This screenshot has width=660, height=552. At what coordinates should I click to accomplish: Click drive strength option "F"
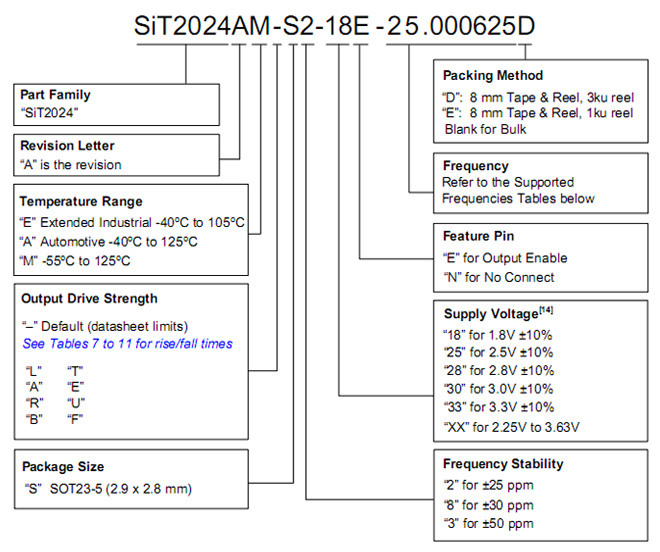click(75, 419)
